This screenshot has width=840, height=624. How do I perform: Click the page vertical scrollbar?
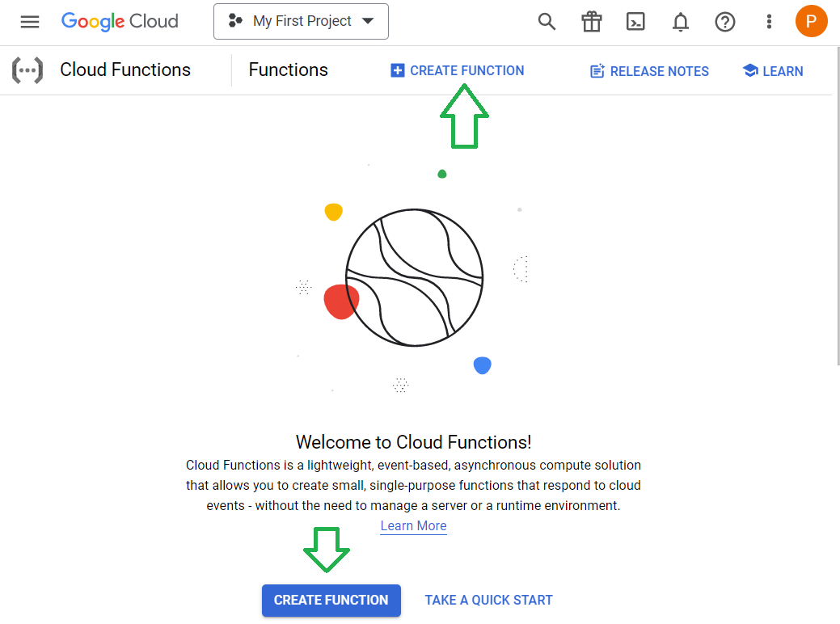coord(838,205)
